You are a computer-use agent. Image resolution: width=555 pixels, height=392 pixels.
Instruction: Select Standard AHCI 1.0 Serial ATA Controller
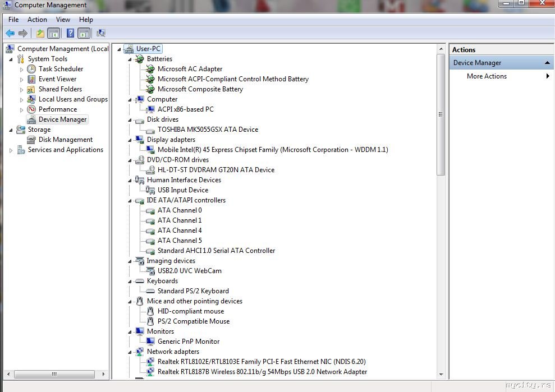(x=216, y=251)
